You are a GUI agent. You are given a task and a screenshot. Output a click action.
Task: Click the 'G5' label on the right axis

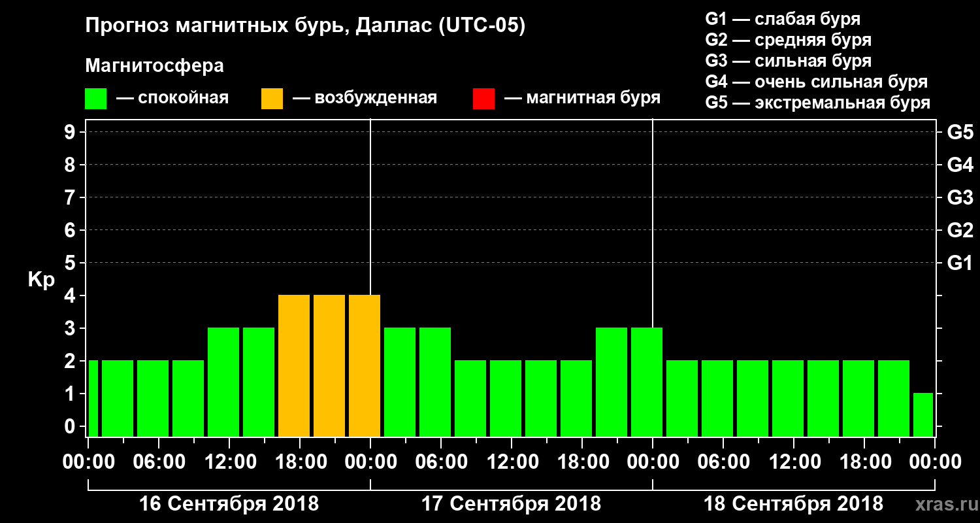(960, 132)
